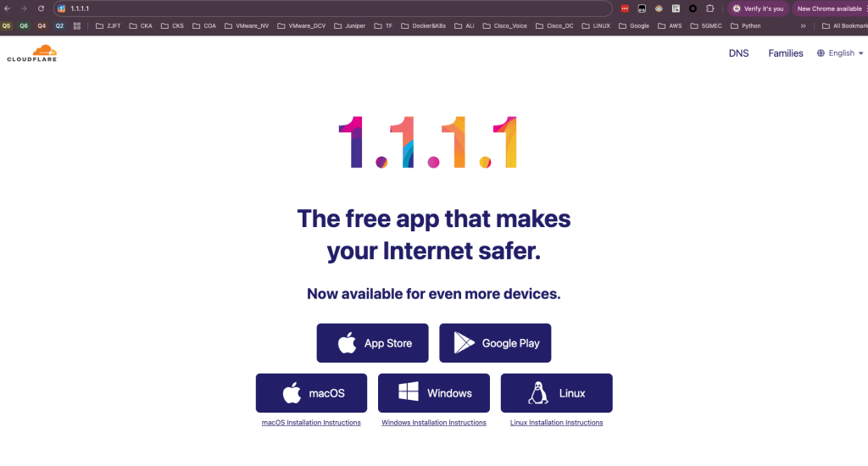
Task: Open the QR code extension icon
Action: click(x=676, y=8)
